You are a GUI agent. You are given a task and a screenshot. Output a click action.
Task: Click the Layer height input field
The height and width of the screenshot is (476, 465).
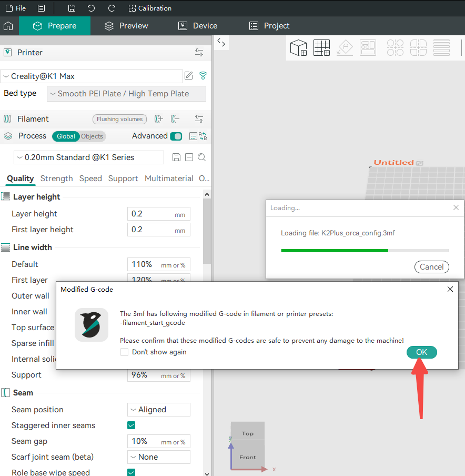click(x=150, y=214)
